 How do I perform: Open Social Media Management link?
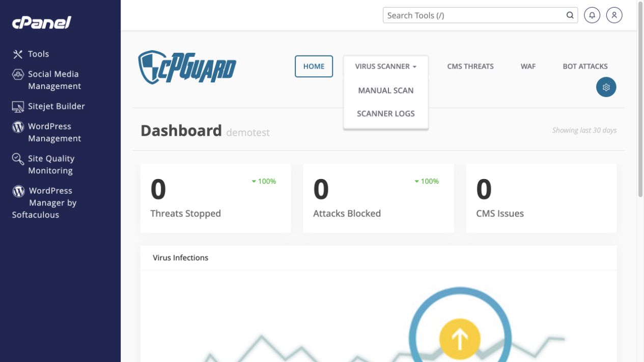click(x=54, y=80)
